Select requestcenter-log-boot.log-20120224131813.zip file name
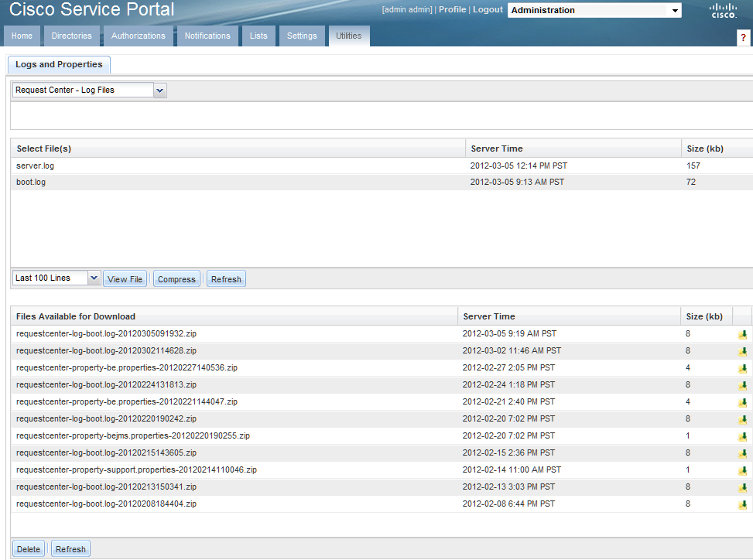This screenshot has width=753, height=560. pyautogui.click(x=106, y=385)
